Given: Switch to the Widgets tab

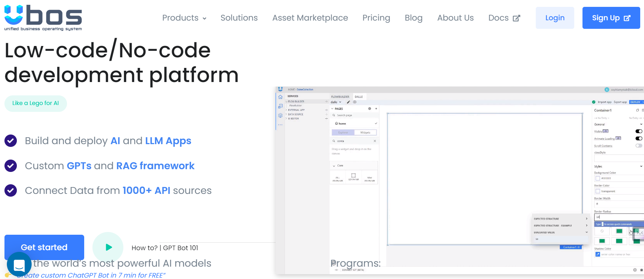Looking at the screenshot, I should 365,132.
